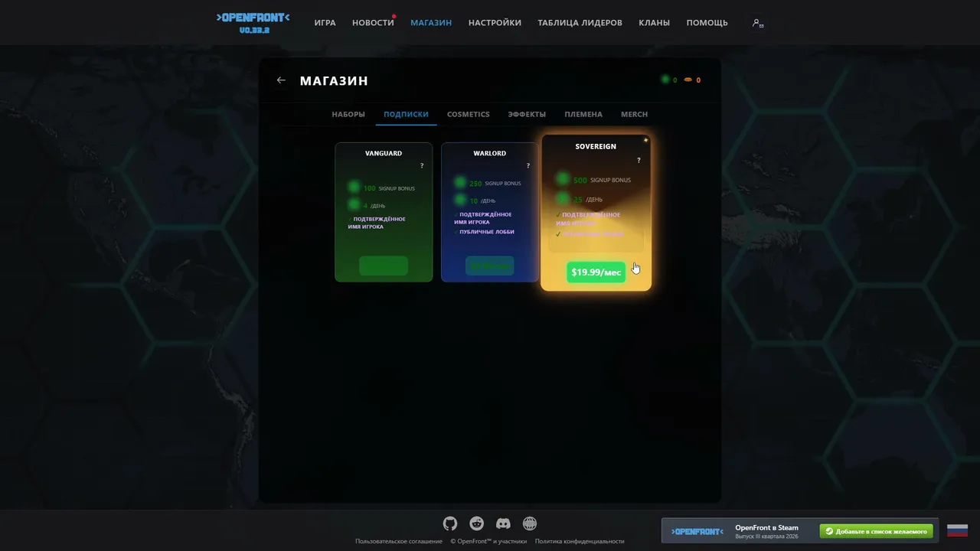Click the Vanguard subscription price button
980x551 pixels.
(384, 266)
